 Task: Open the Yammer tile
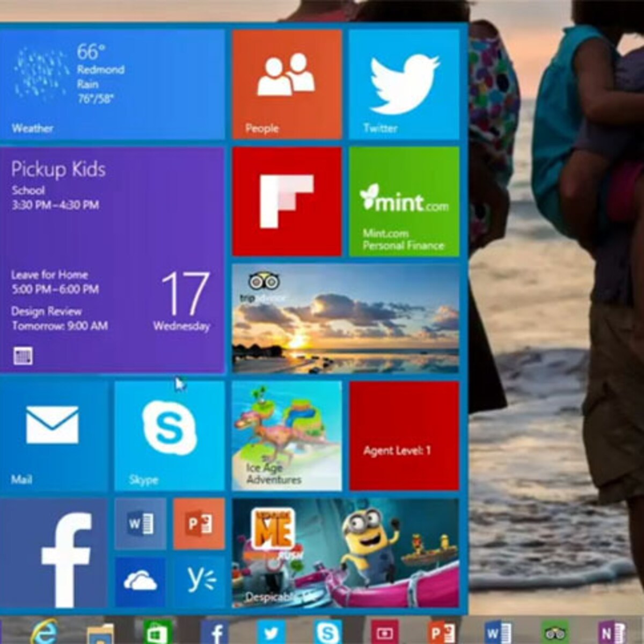click(199, 580)
